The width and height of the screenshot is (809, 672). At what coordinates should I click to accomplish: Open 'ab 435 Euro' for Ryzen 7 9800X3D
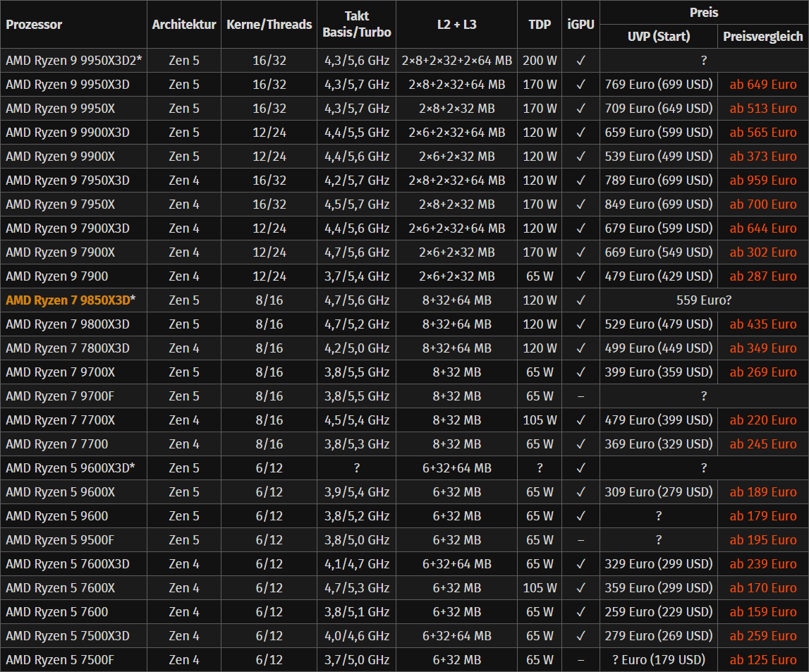pyautogui.click(x=762, y=324)
